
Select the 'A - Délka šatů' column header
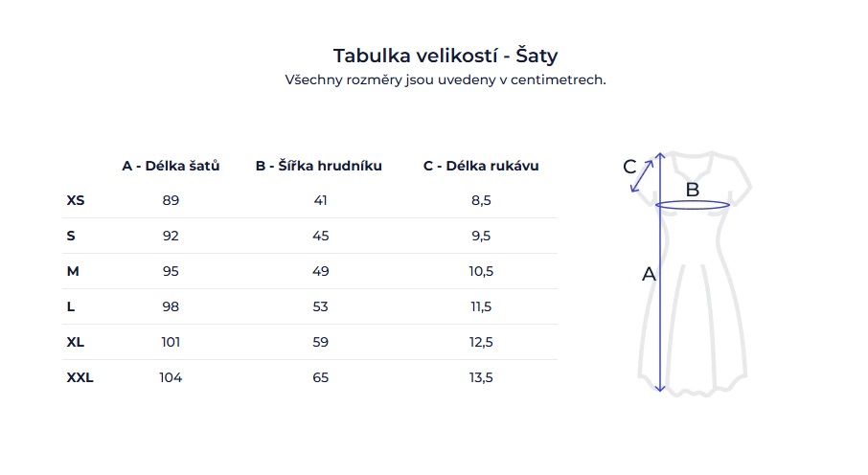[x=171, y=166]
